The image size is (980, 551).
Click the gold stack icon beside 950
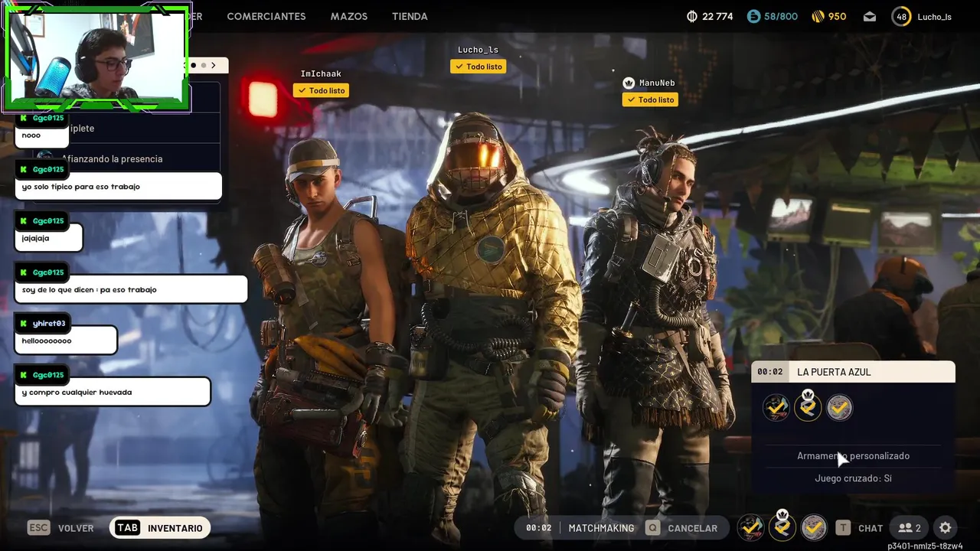coord(818,16)
